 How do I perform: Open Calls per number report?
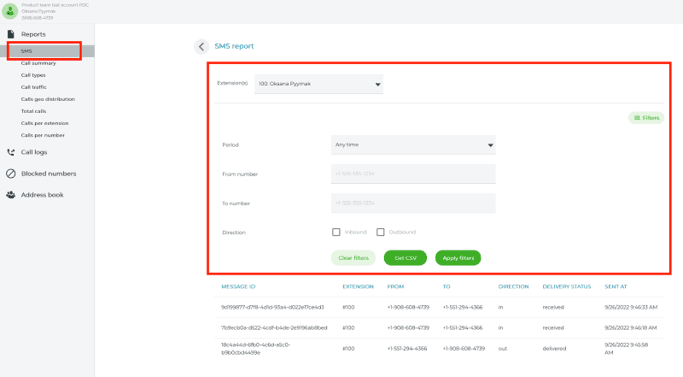(43, 135)
